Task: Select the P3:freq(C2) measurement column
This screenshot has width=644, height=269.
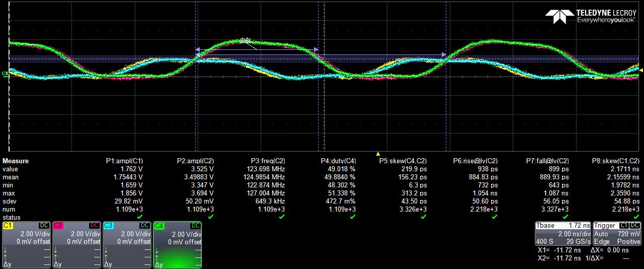Action: coord(268,161)
